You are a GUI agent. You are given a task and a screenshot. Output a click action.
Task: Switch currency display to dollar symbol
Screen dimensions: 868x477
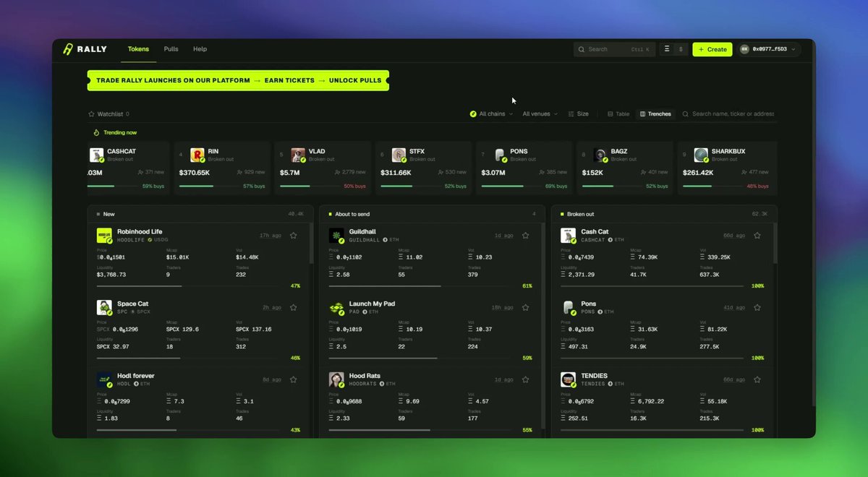point(680,49)
